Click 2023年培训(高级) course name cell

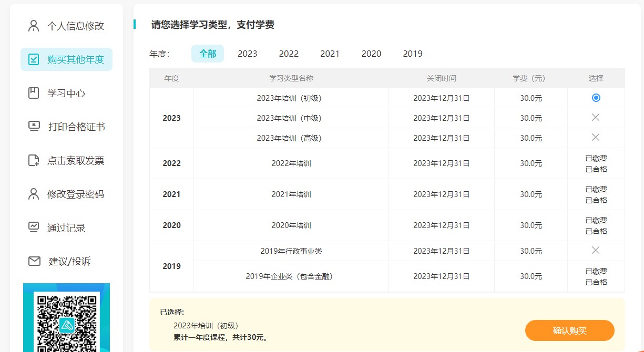pos(291,138)
